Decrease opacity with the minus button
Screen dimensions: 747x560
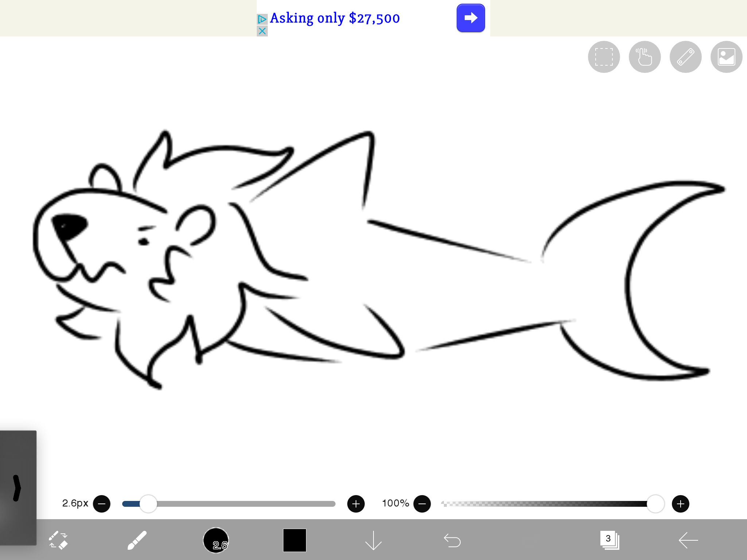pos(422,504)
